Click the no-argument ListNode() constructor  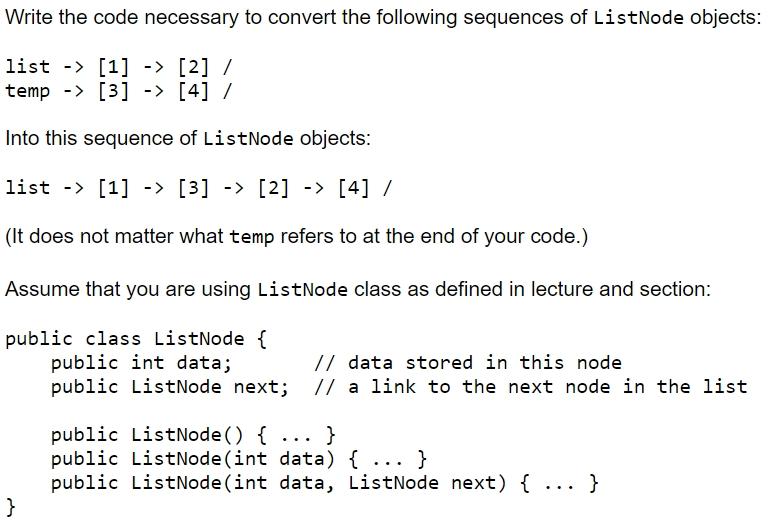point(193,435)
